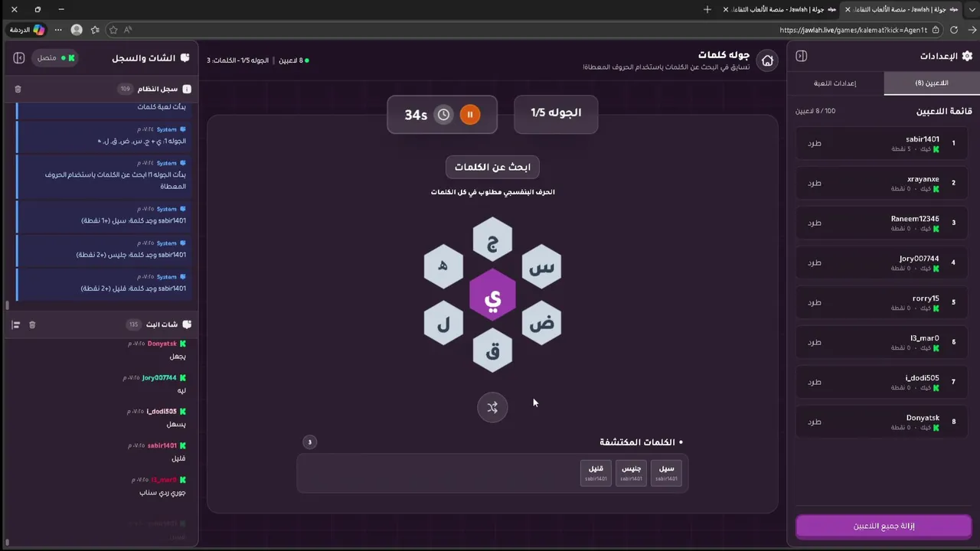Go to home via house icon

tap(767, 60)
